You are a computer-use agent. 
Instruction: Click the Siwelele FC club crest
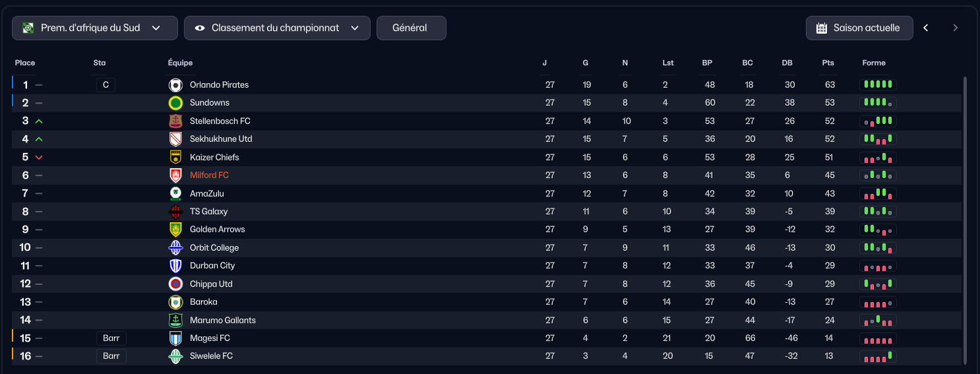(x=175, y=356)
